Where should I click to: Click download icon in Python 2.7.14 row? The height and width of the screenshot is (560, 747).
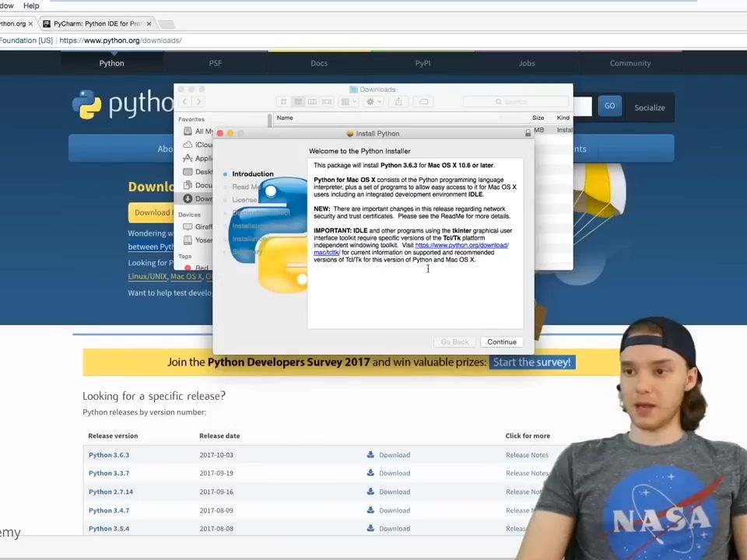(370, 491)
